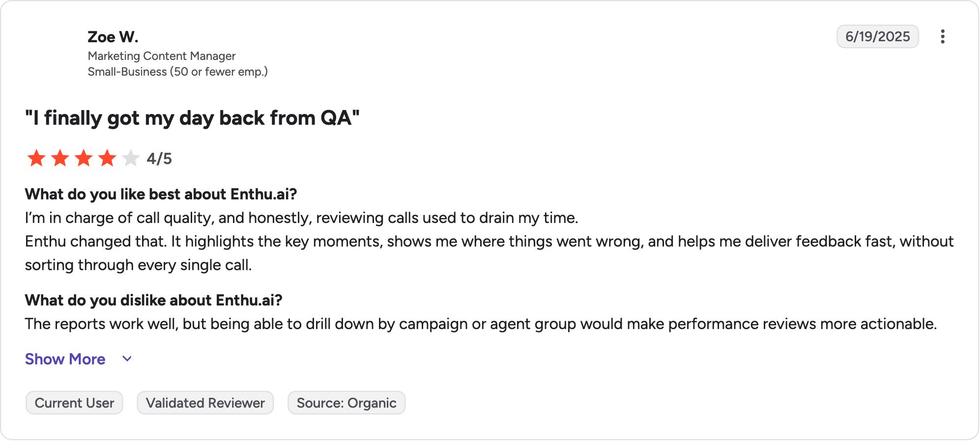
Task: Click the Source: Organic tag
Action: pos(346,403)
